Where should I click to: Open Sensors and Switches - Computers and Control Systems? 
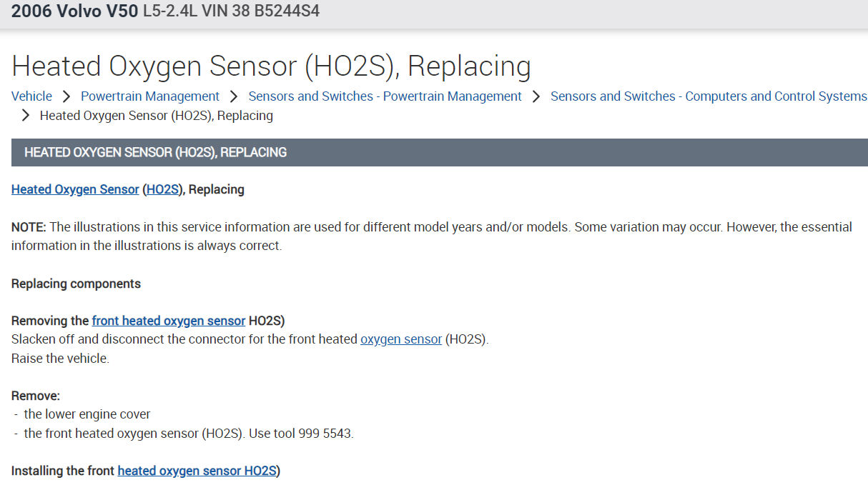[708, 96]
